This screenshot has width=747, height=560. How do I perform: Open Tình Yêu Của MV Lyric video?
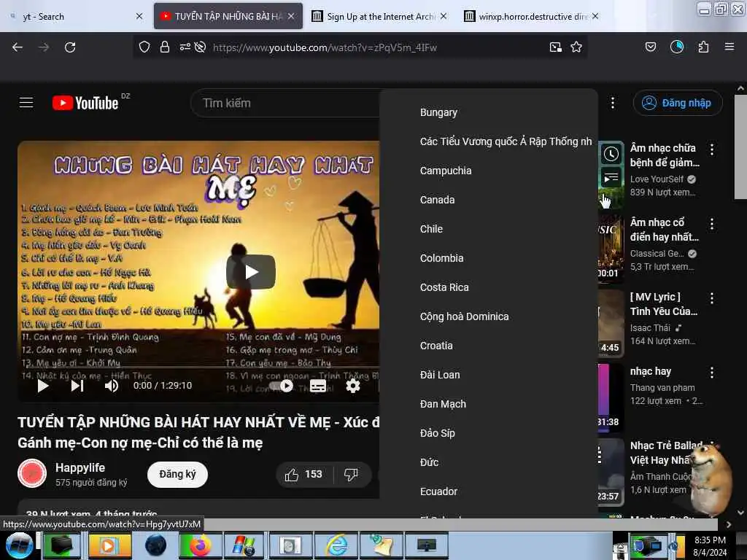[x=663, y=304]
